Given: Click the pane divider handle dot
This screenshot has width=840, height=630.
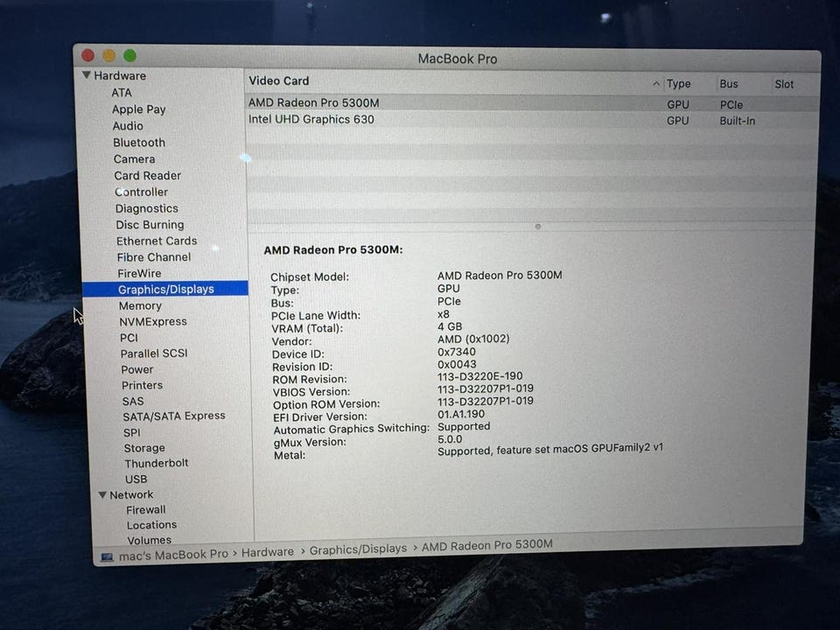Looking at the screenshot, I should click(x=538, y=227).
